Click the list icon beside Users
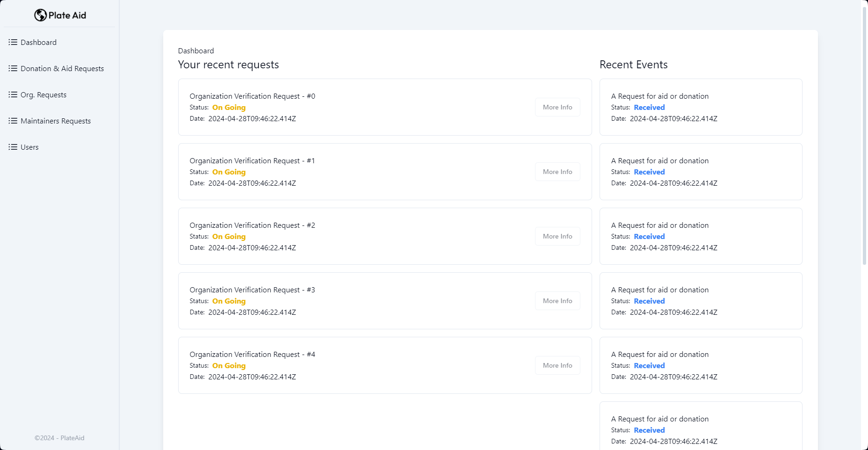This screenshot has height=450, width=868. click(x=13, y=147)
